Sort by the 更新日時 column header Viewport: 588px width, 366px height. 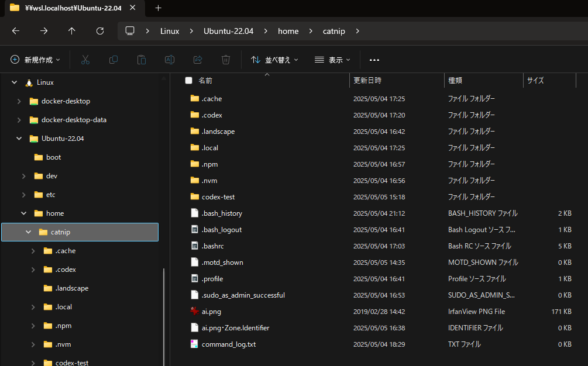[x=397, y=81]
